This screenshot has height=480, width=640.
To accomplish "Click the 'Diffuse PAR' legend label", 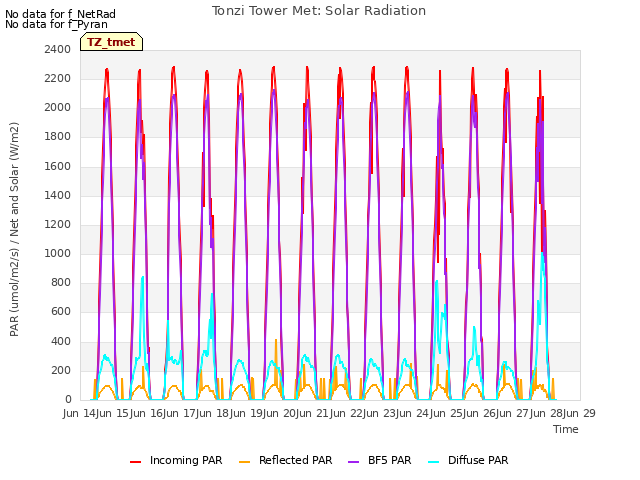I will click(x=478, y=460).
